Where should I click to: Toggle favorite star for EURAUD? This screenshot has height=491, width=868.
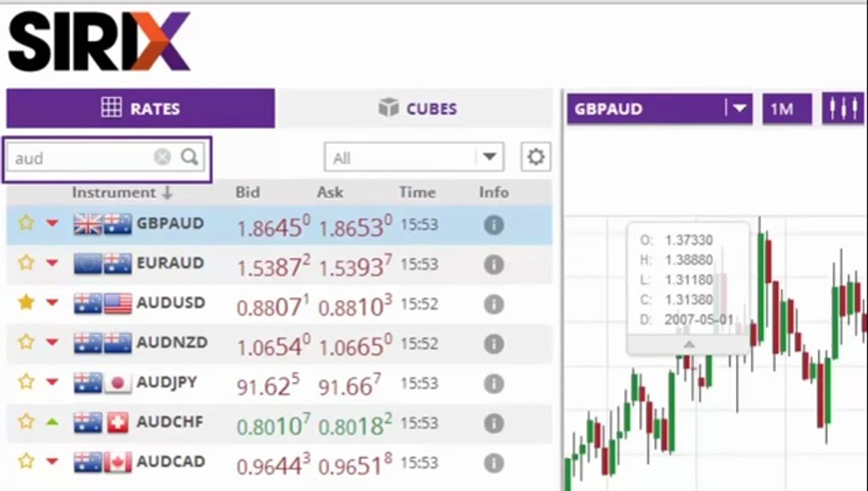click(26, 263)
